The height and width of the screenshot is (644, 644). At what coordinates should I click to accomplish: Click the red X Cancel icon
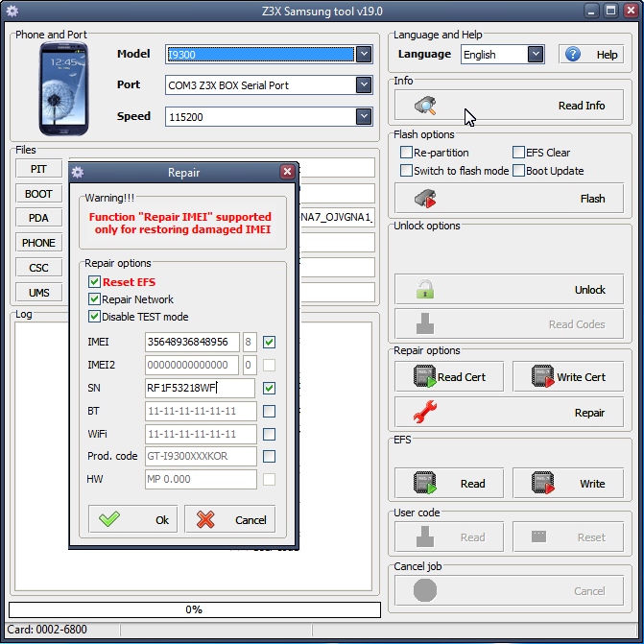click(205, 519)
